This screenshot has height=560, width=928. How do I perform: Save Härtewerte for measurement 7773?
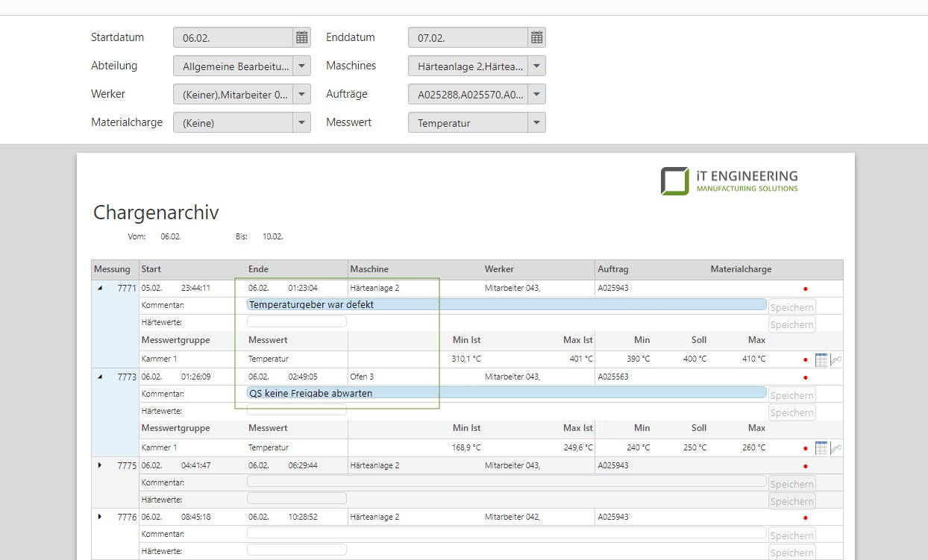point(791,412)
